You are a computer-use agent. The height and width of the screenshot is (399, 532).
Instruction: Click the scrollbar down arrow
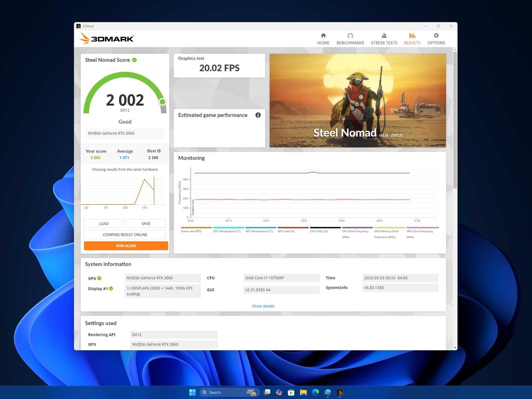coord(455,348)
